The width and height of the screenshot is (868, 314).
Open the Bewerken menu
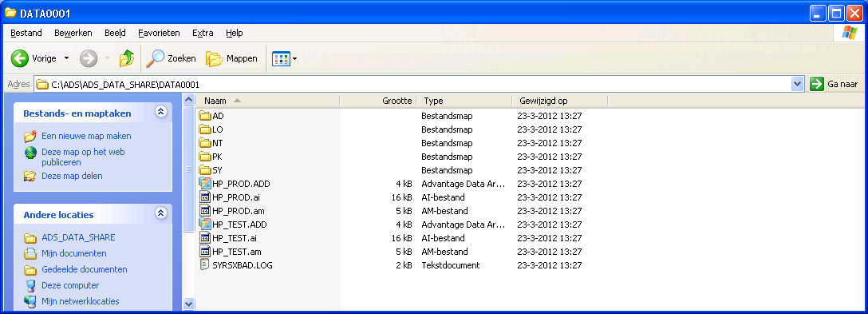coord(73,33)
